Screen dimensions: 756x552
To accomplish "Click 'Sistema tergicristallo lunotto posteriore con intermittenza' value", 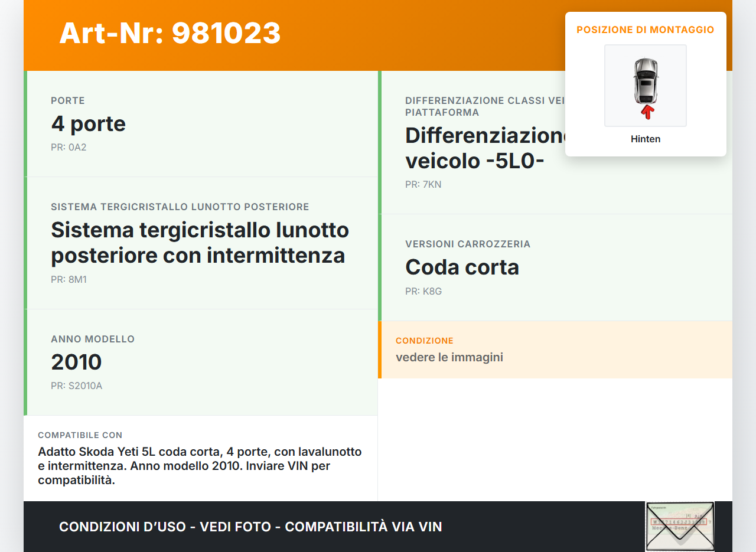I will [x=200, y=242].
